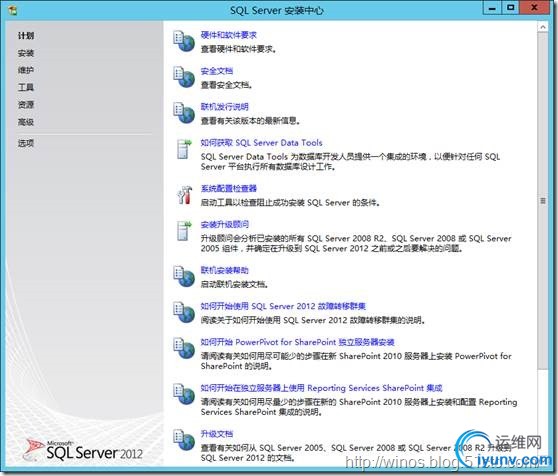Image resolution: width=558 pixels, height=476 pixels.
Task: Switch to the 安装 page
Action: (x=26, y=53)
